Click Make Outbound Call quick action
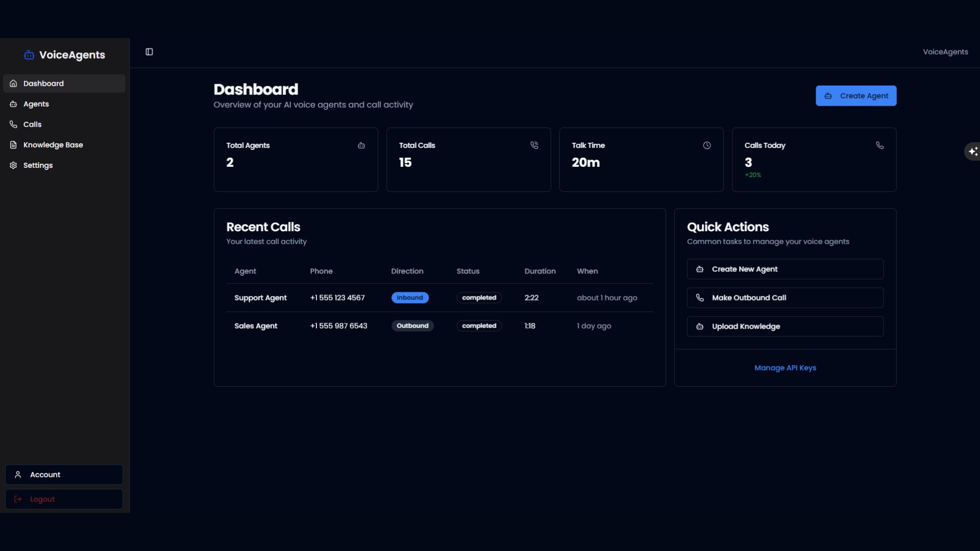The height and width of the screenshot is (551, 980). click(785, 298)
